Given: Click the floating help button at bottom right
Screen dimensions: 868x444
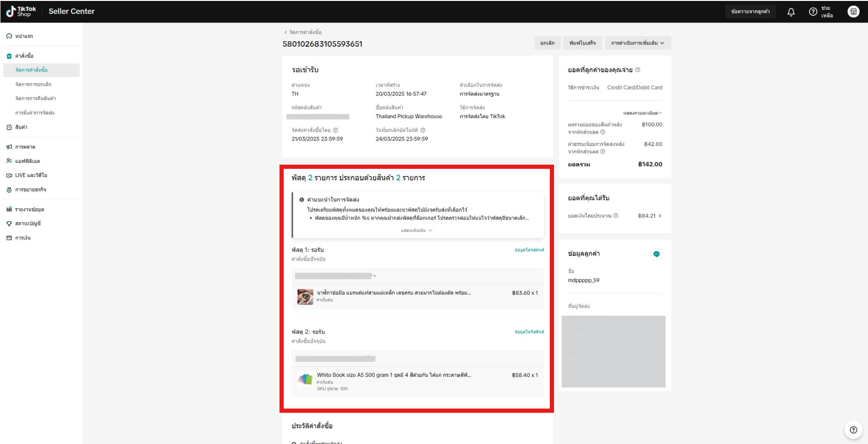Looking at the screenshot, I should [853, 430].
